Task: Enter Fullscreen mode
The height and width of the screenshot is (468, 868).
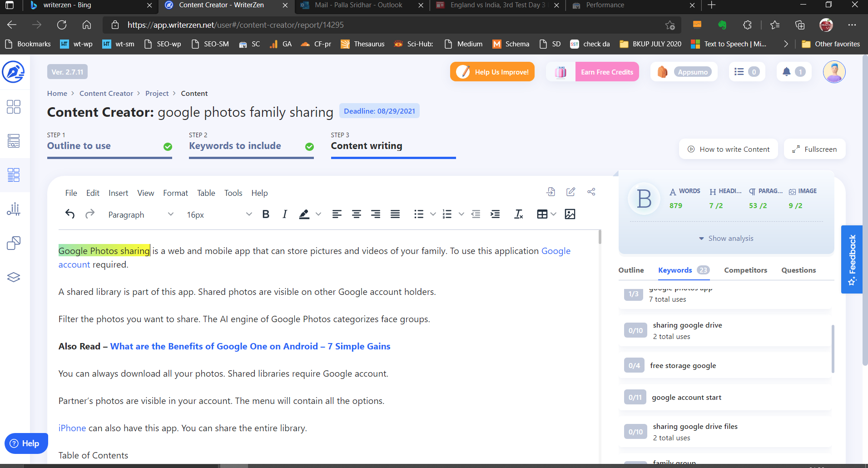Action: 814,149
